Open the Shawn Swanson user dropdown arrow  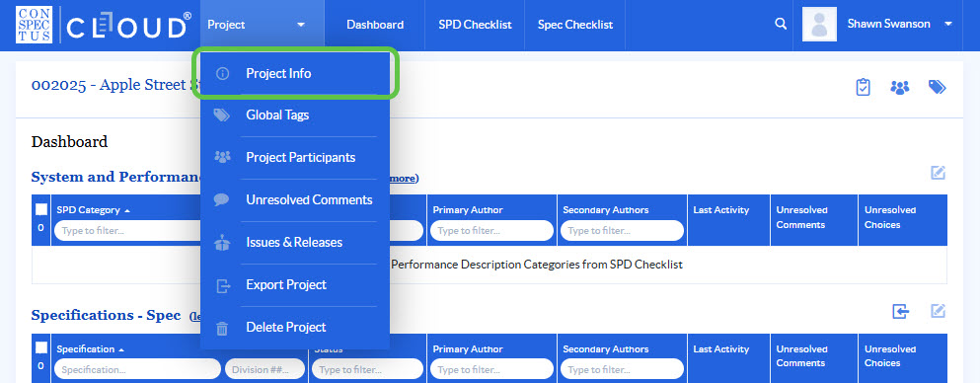[948, 25]
